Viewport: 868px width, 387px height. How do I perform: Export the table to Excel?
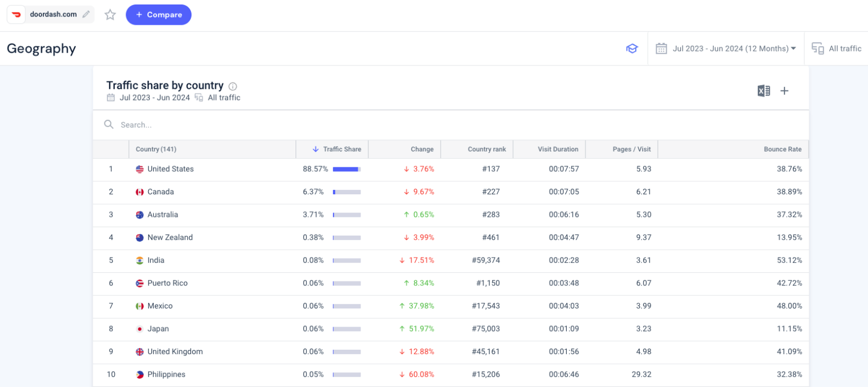tap(763, 90)
